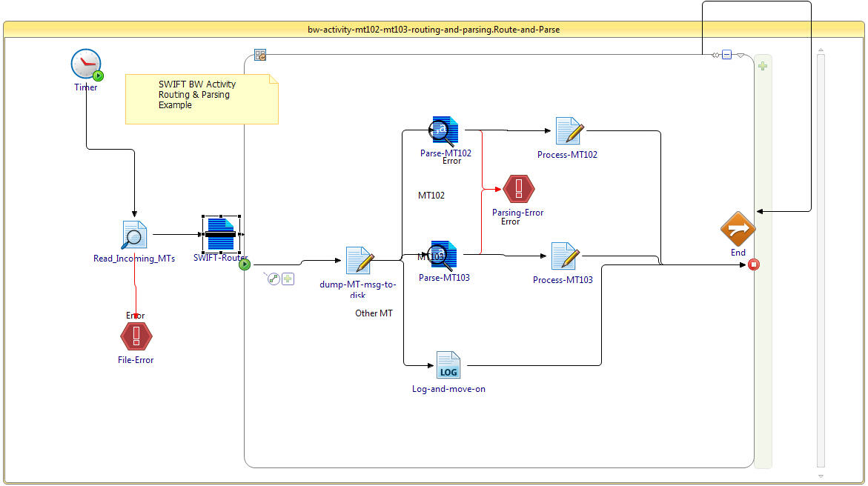Click the vertical scrollbar track

821,260
